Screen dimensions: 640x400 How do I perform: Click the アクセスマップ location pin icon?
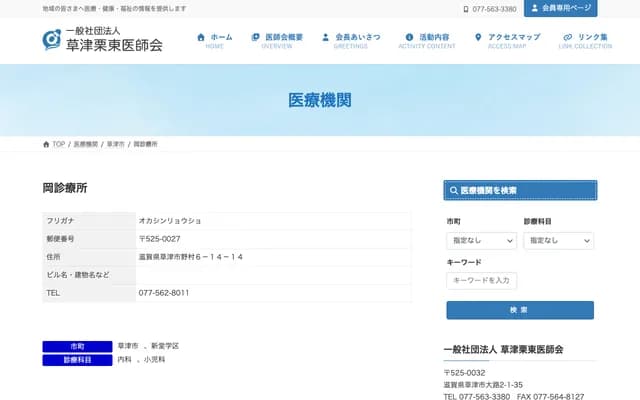[x=478, y=37]
